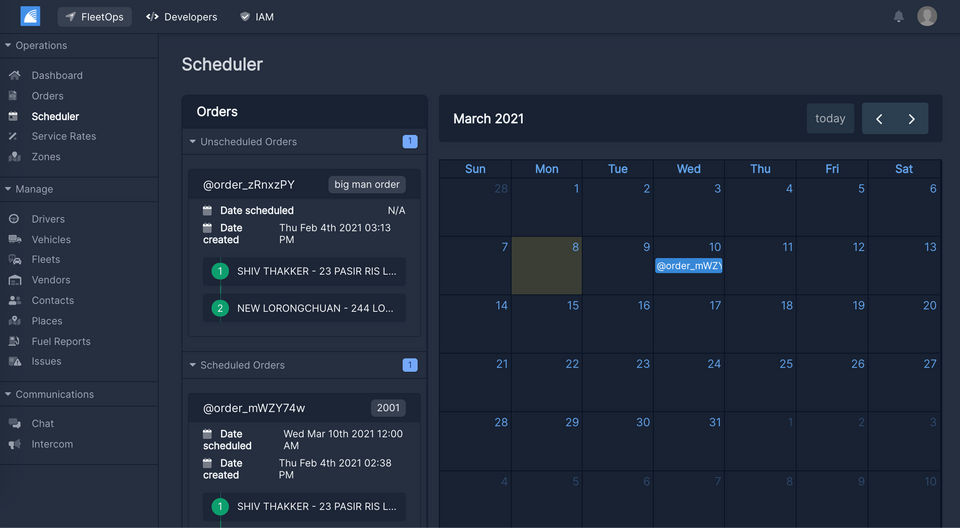Click the Fleetbase logo icon
The width and height of the screenshot is (960, 528).
(30, 16)
